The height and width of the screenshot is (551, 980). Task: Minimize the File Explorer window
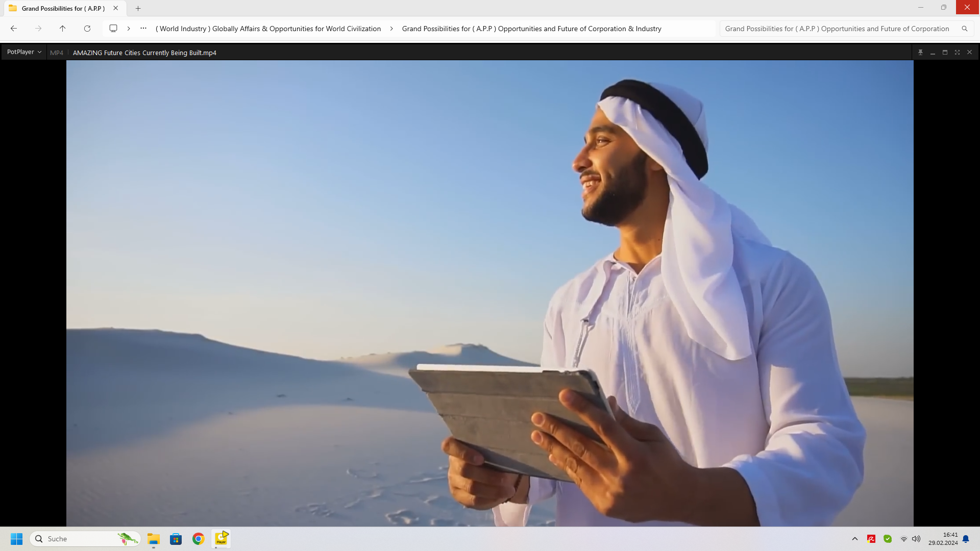921,7
